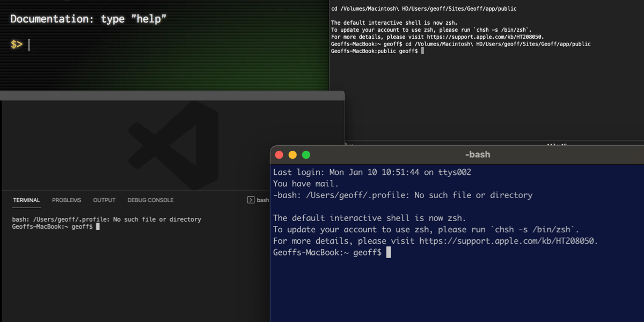This screenshot has width=644, height=322.
Task: Close the -bash Terminal window with red button
Action: tap(279, 155)
